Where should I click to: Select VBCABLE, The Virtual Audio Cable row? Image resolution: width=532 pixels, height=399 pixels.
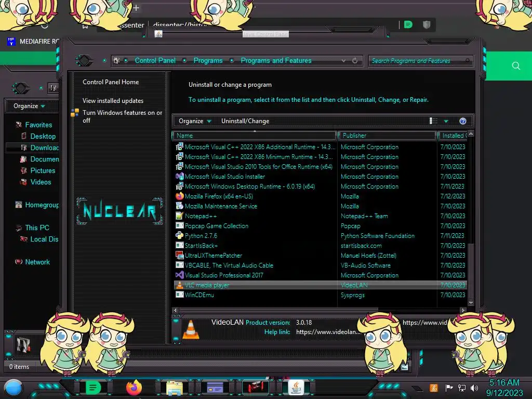pos(320,265)
